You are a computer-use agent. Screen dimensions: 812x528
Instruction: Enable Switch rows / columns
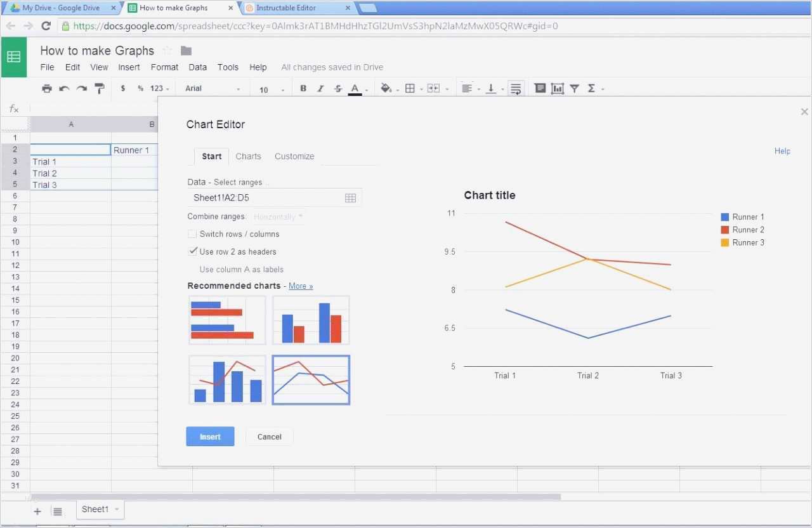[x=192, y=234]
